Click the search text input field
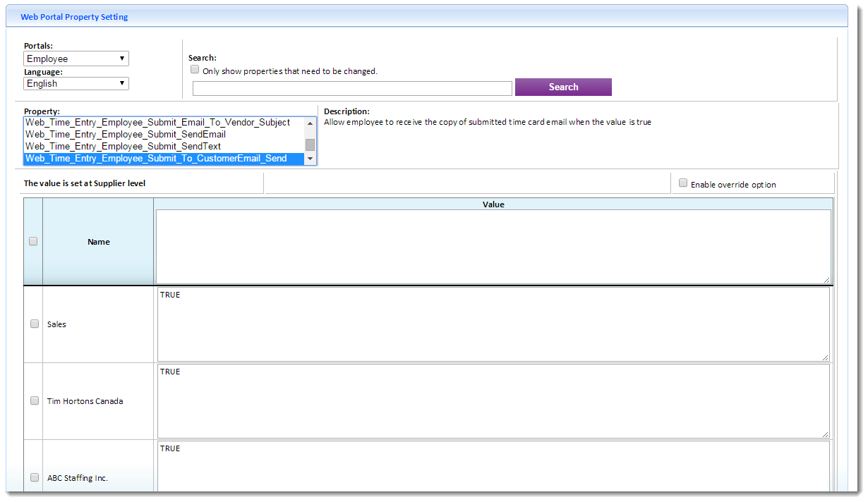 pos(352,88)
